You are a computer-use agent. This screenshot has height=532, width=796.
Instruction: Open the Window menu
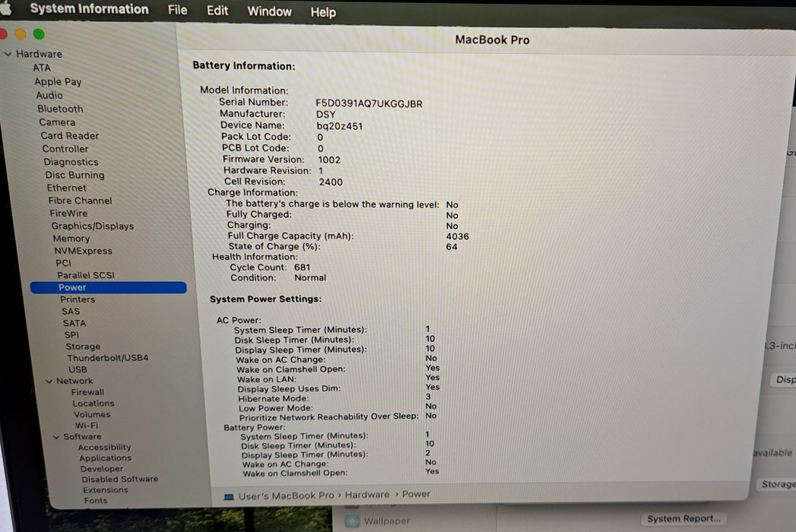270,11
